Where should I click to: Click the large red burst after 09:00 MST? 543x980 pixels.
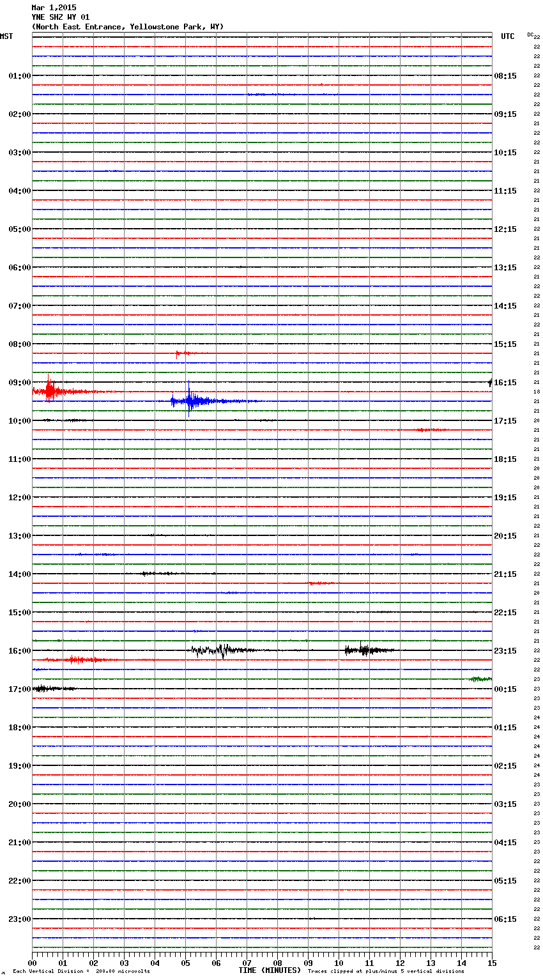coord(50,390)
